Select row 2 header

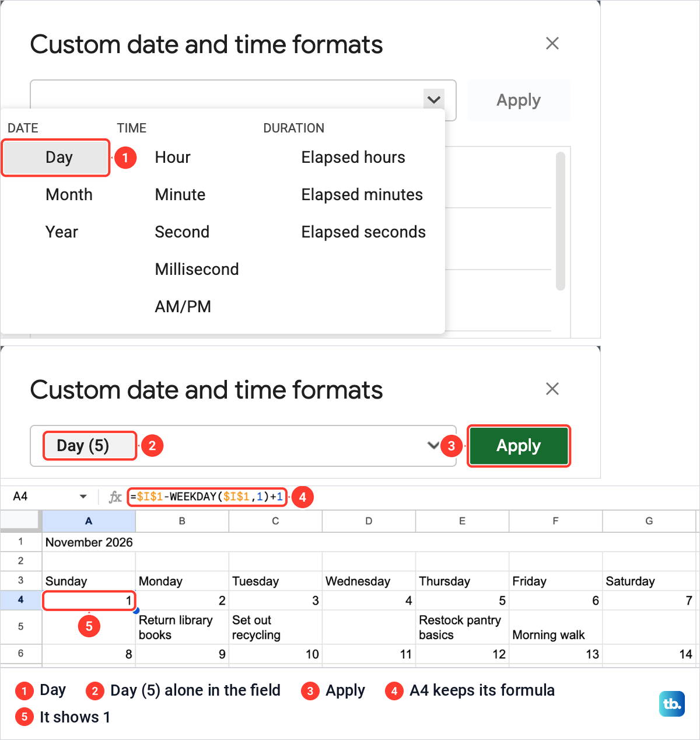[21, 561]
